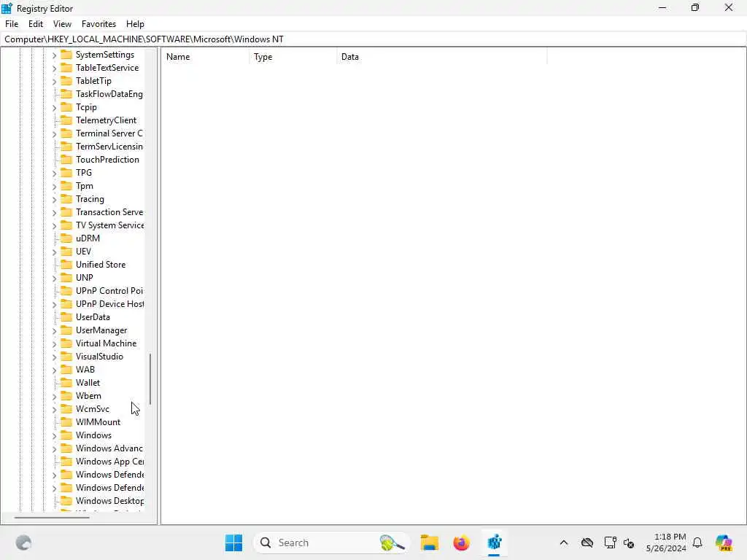Select the WcmSvc key label
Screen dimensions: 747x560
(93, 409)
